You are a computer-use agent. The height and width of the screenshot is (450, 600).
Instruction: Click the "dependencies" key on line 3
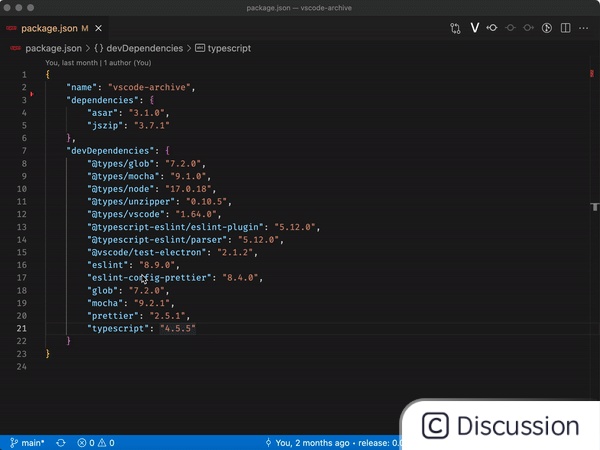(x=102, y=100)
